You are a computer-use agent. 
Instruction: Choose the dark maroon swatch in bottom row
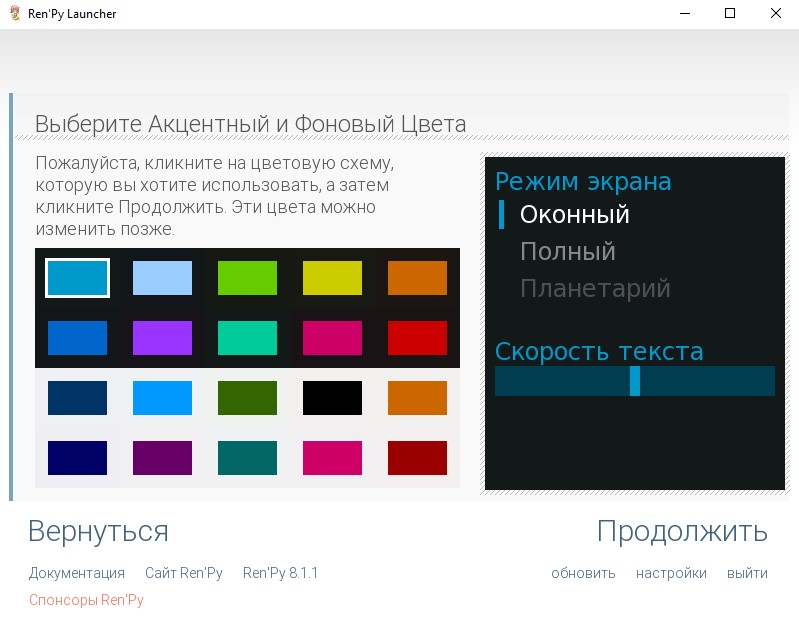pos(417,457)
